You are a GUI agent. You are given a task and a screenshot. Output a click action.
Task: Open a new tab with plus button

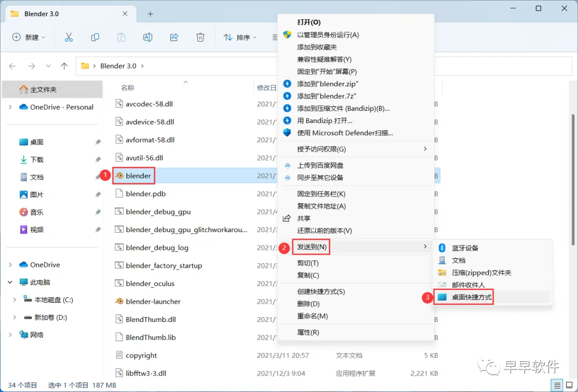point(150,14)
